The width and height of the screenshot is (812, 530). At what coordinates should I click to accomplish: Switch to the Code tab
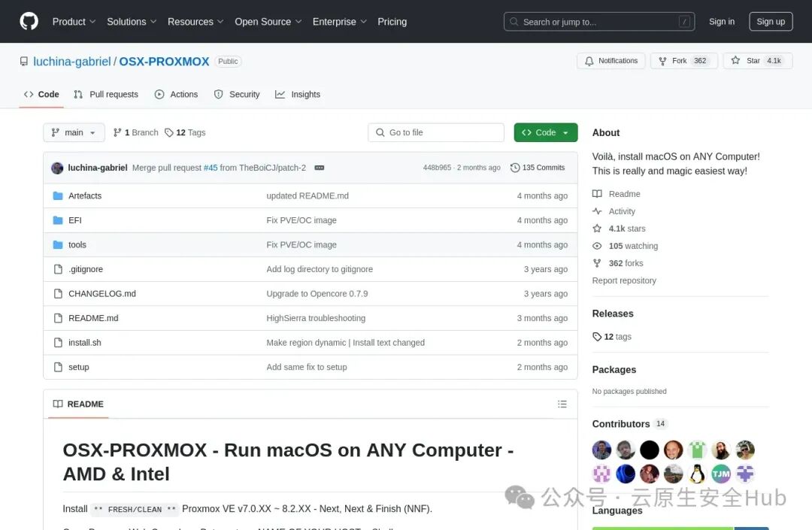tap(41, 94)
